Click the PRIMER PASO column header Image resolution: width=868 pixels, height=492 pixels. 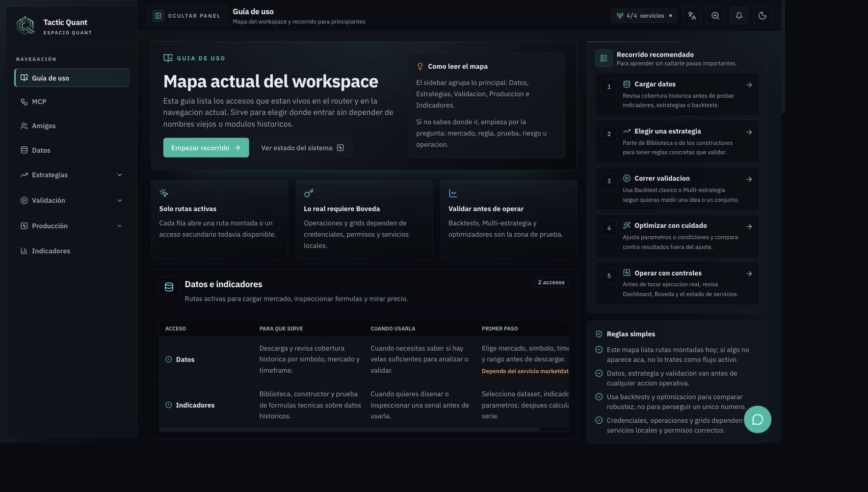coord(500,328)
